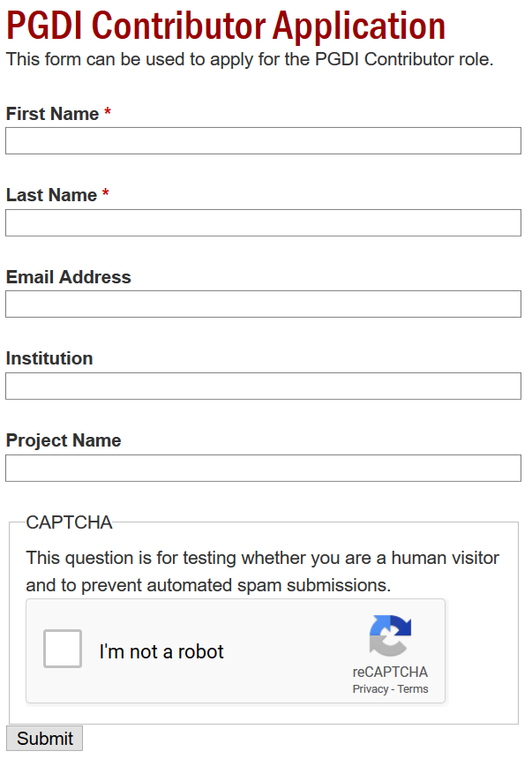Click the reCAPTCHA logo icon
The width and height of the screenshot is (532, 759).
point(390,637)
